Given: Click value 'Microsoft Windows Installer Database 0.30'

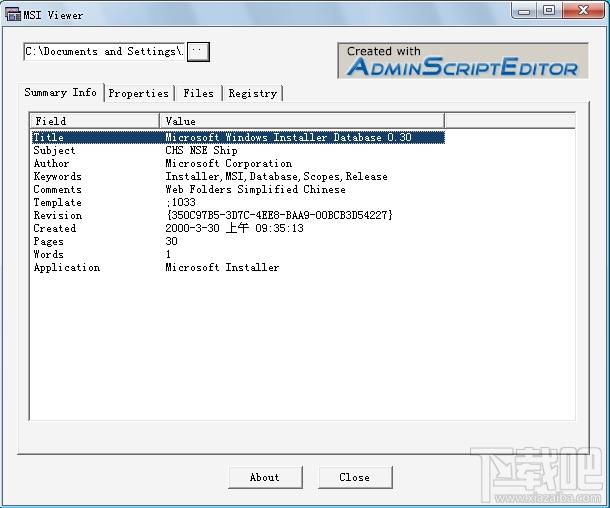Looking at the screenshot, I should (288, 137).
